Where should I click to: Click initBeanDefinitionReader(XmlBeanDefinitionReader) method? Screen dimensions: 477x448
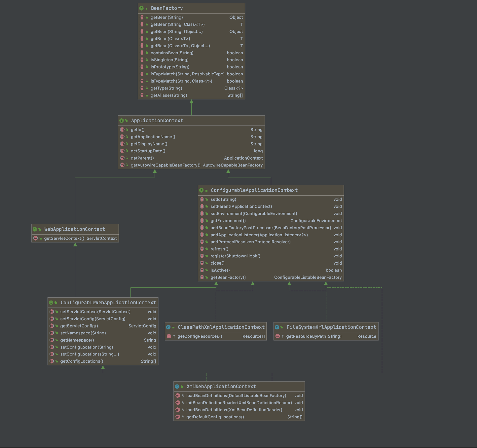(x=239, y=403)
